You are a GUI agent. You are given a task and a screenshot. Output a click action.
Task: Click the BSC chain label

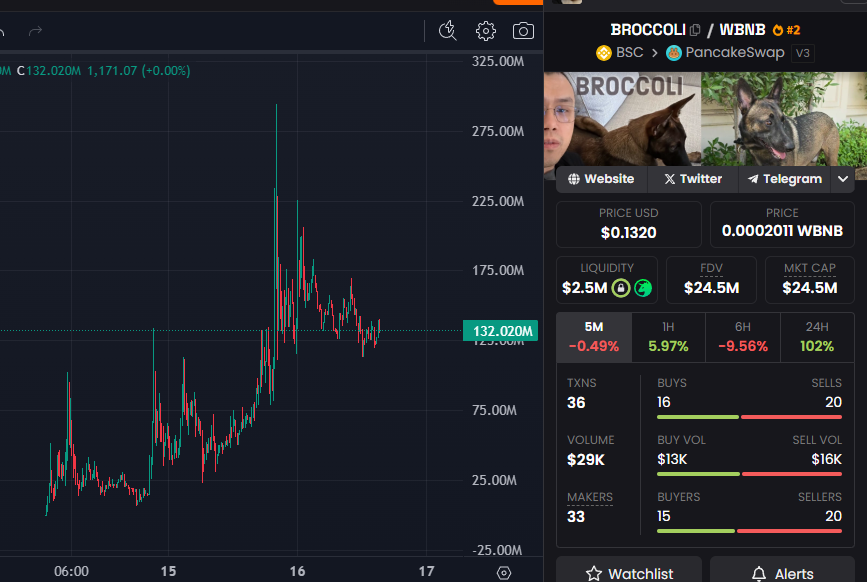[629, 53]
